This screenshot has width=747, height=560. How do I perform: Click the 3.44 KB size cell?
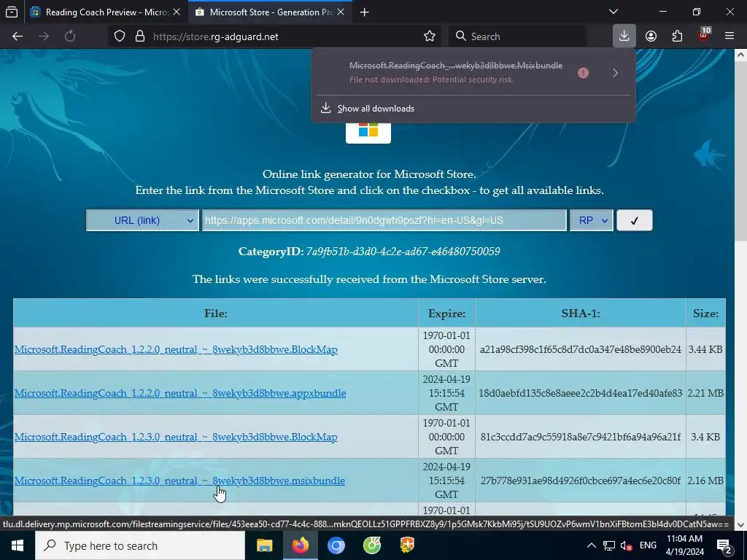705,349
